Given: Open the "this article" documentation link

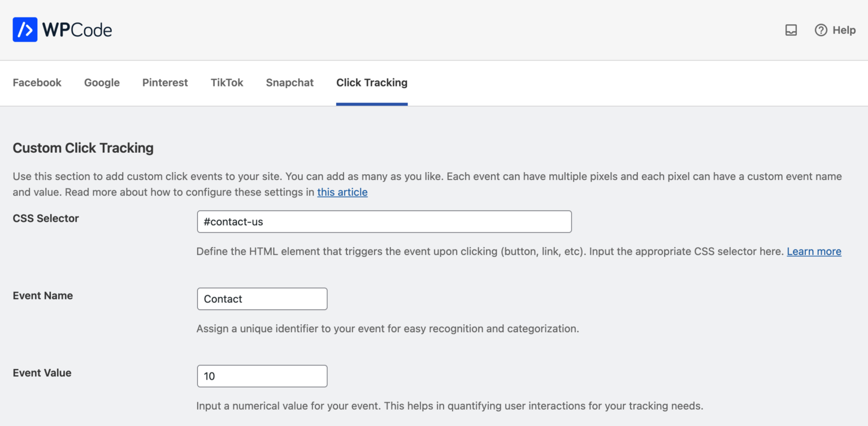Looking at the screenshot, I should point(342,192).
